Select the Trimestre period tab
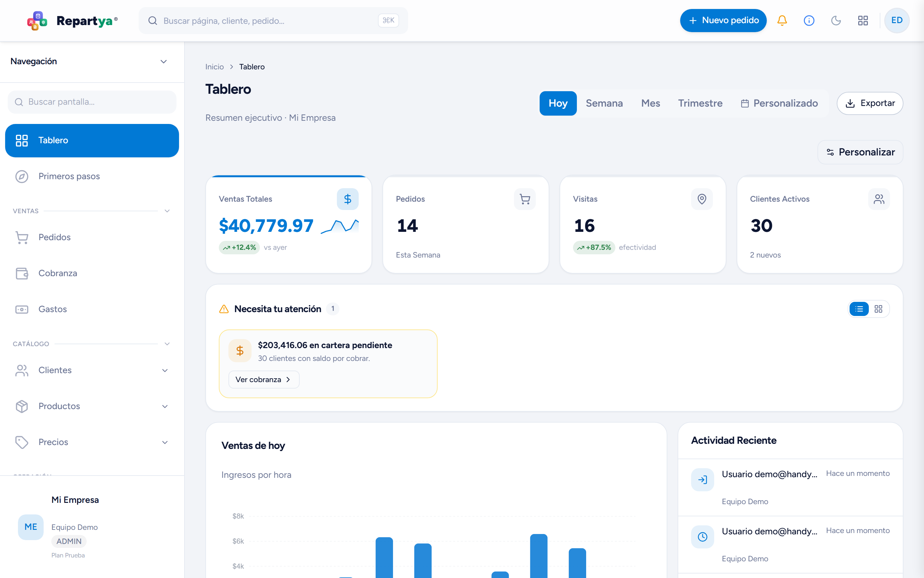This screenshot has height=578, width=924. click(x=700, y=103)
